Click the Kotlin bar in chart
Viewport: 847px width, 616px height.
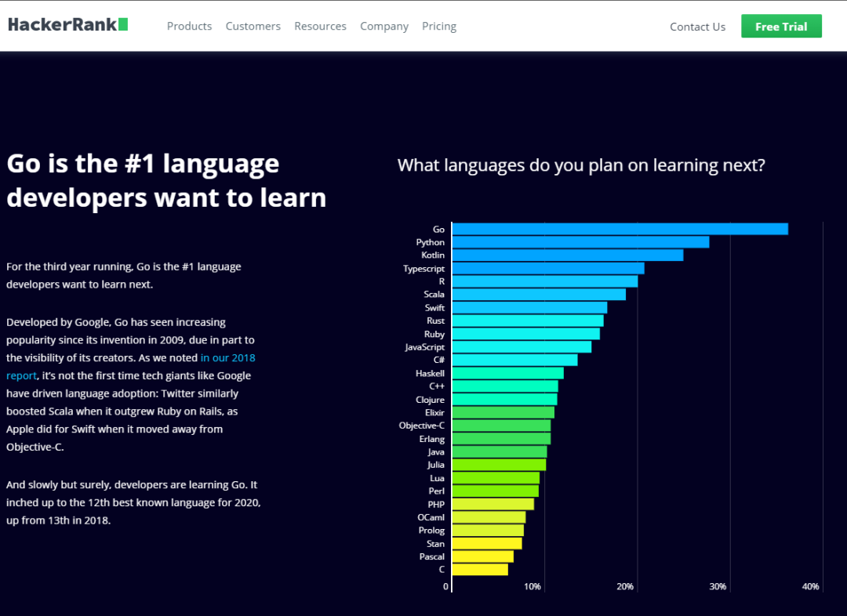click(x=567, y=255)
